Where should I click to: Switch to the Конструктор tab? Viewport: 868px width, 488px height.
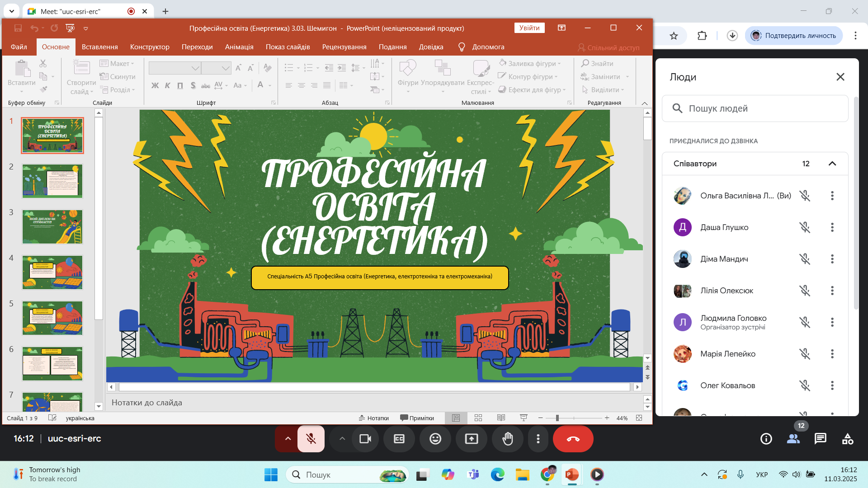(x=150, y=47)
